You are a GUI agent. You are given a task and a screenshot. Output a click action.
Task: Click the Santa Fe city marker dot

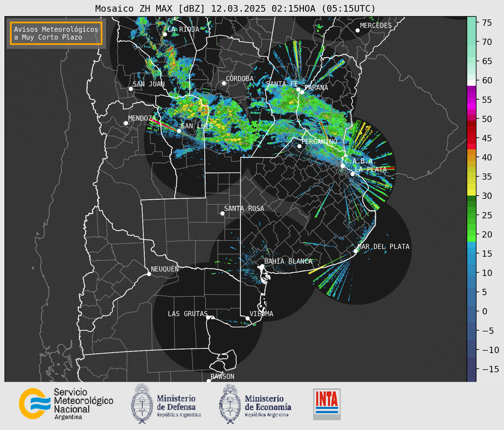298,89
